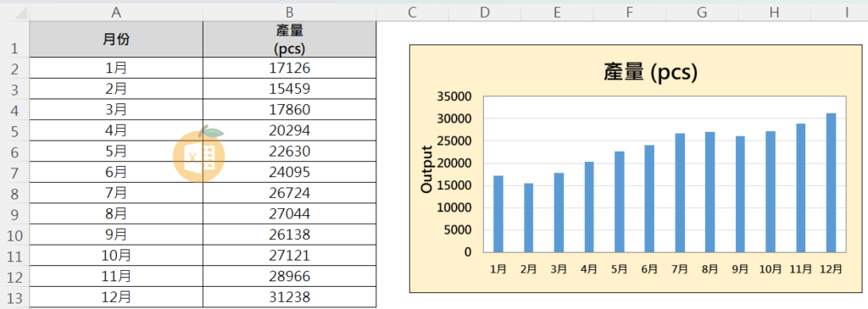This screenshot has height=309, width=868.
Task: Click the chart title 產量 (pcs)
Action: click(x=650, y=73)
